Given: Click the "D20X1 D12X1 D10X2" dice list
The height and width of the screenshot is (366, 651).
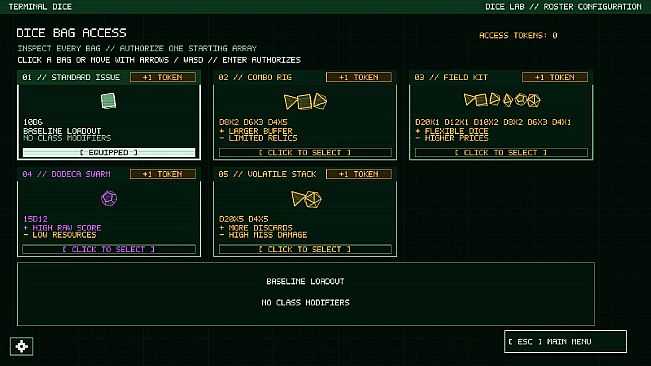Looking at the screenshot, I should tap(493, 122).
